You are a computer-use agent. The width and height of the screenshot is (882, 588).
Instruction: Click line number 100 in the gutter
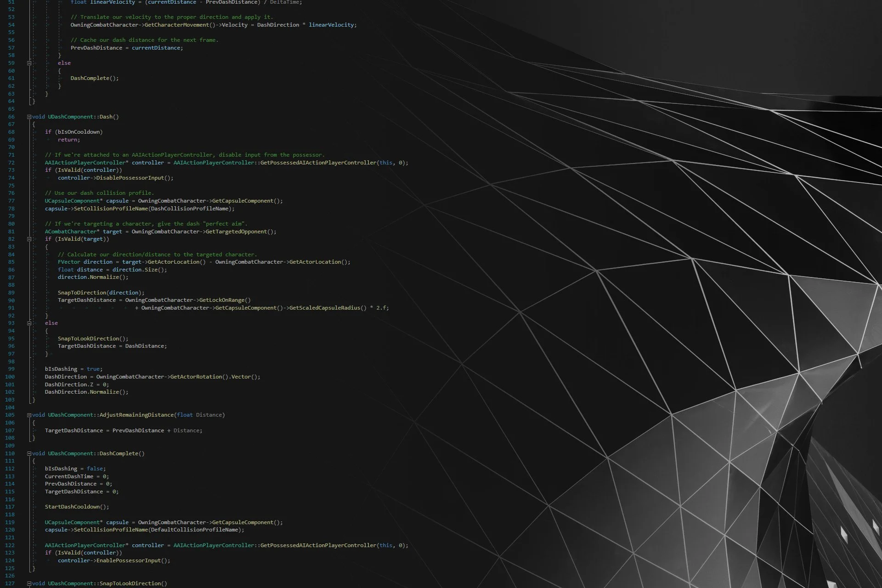click(10, 377)
